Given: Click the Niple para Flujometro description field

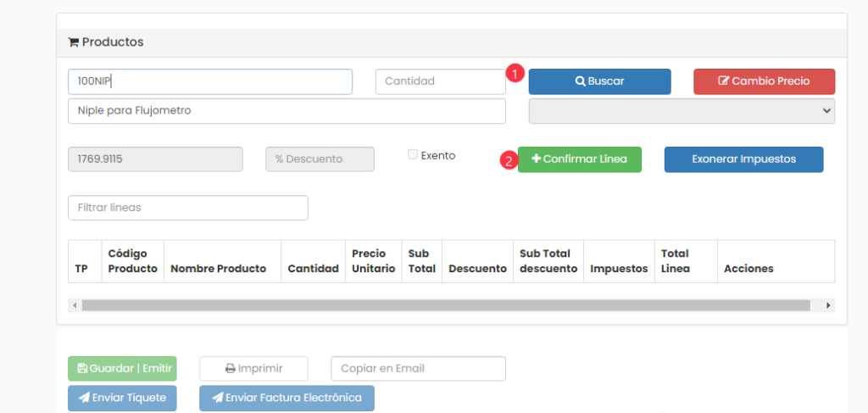Looking at the screenshot, I should 287,111.
